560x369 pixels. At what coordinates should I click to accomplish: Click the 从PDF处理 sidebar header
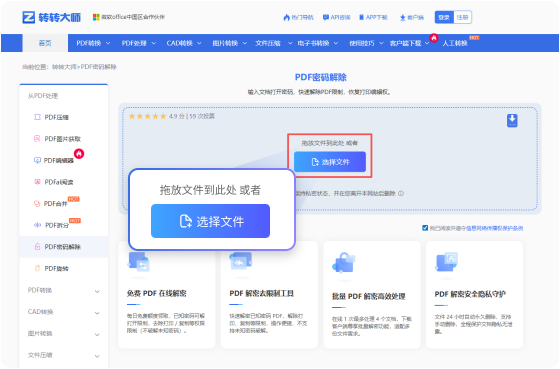tap(43, 96)
